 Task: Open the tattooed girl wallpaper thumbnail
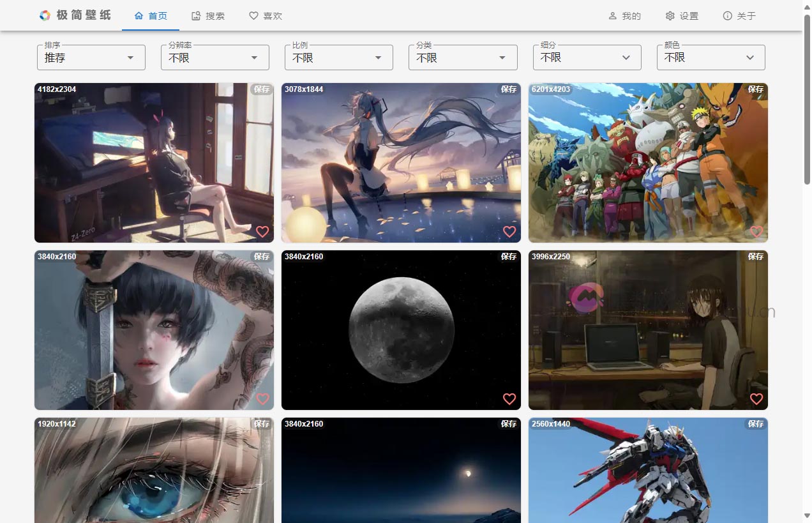(x=153, y=330)
